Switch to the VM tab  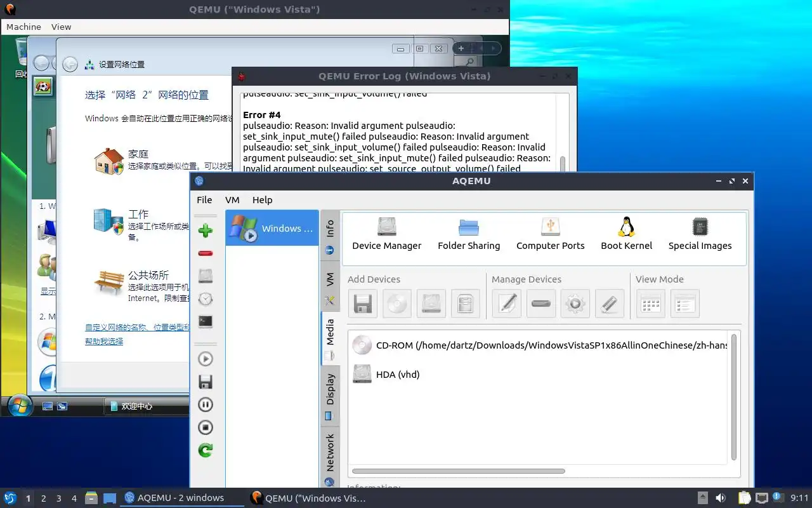[x=330, y=288]
